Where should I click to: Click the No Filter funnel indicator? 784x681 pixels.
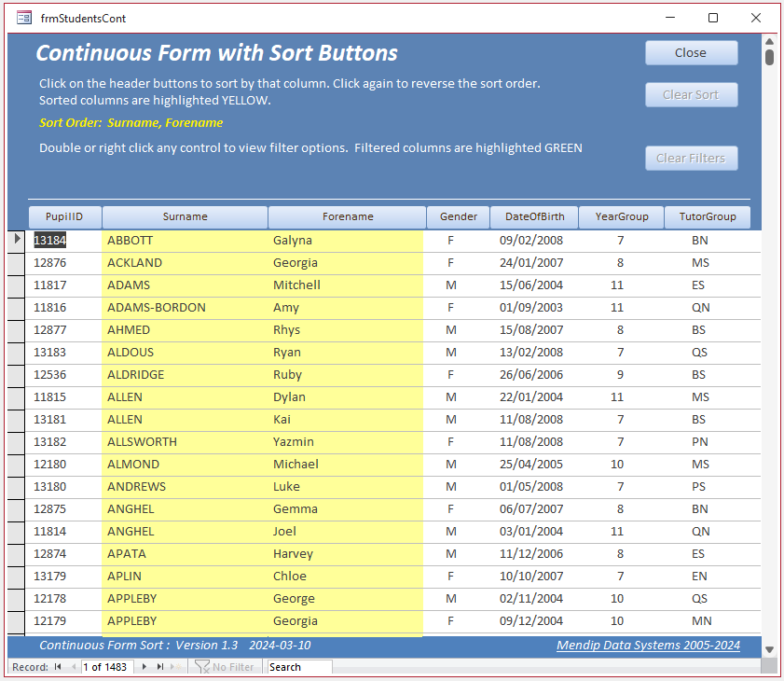(224, 667)
